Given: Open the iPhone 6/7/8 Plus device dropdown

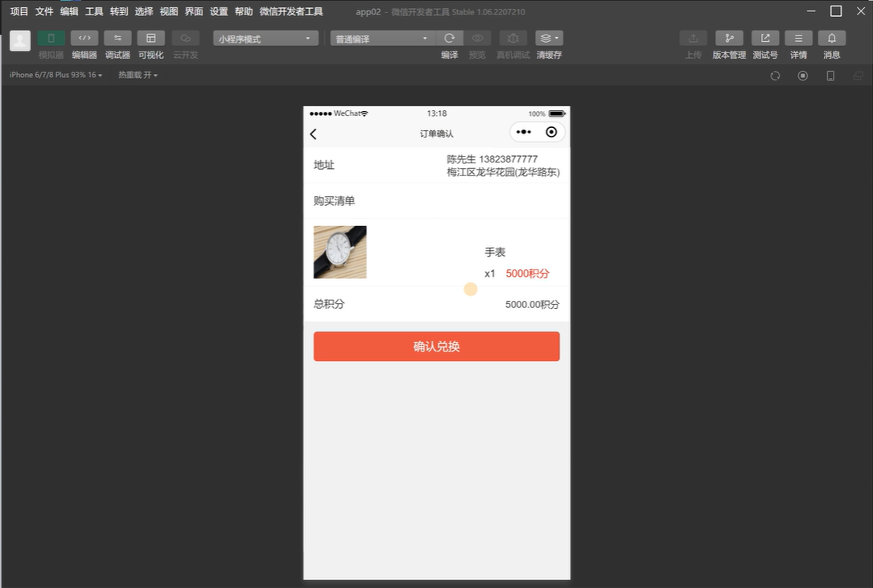Looking at the screenshot, I should (56, 75).
